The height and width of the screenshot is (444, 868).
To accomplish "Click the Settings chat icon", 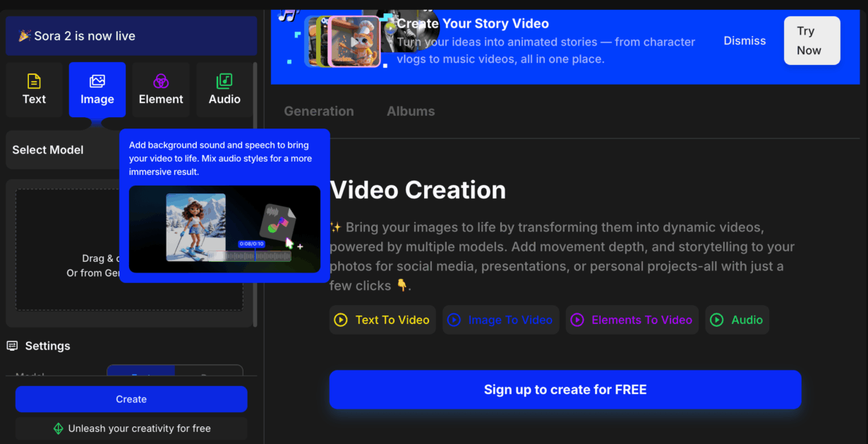I will (12, 346).
